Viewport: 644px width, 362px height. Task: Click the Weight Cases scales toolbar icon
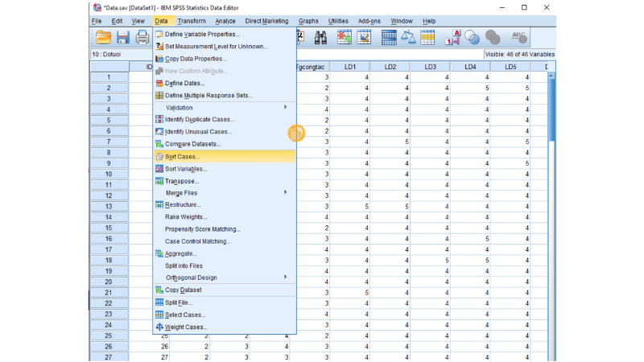tap(408, 37)
